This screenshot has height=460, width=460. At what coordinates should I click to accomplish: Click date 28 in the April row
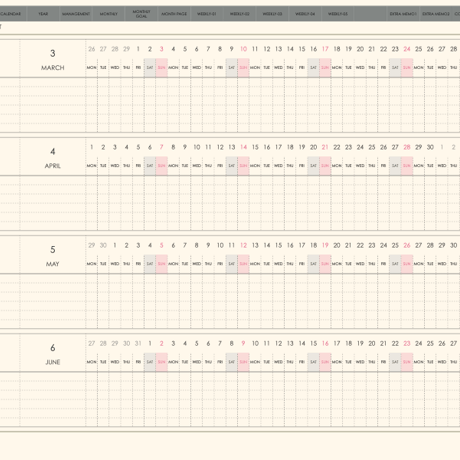click(407, 147)
